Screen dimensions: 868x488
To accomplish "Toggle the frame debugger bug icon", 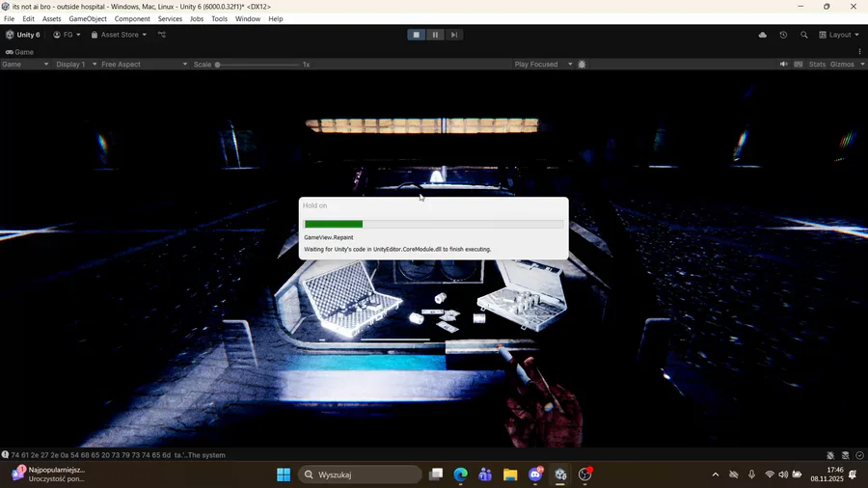I will [582, 65].
